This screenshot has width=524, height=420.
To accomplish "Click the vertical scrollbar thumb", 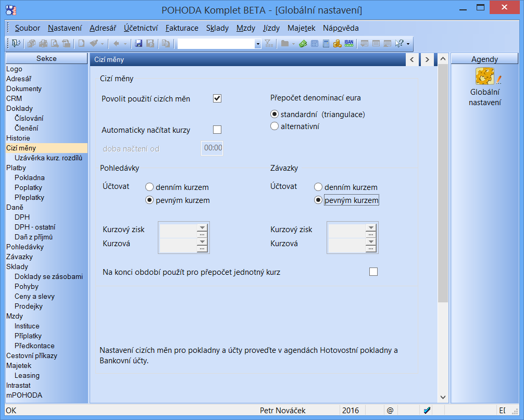I will click(443, 183).
